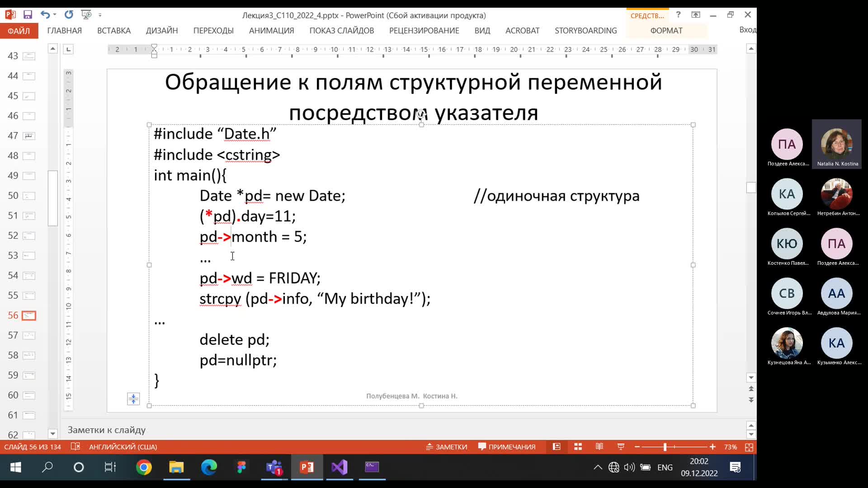Open Windows notification center icon
Image resolution: width=868 pixels, height=488 pixels.
(x=736, y=467)
